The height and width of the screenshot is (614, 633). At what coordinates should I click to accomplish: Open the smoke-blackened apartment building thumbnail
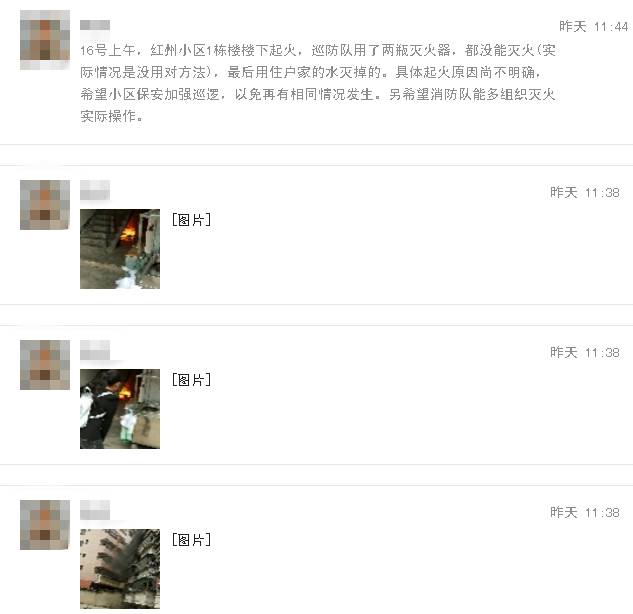(x=120, y=568)
